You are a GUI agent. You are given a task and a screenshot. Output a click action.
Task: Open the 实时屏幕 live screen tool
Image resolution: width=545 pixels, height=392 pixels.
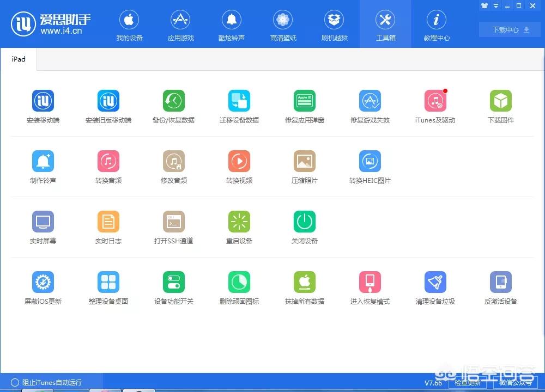click(x=43, y=222)
